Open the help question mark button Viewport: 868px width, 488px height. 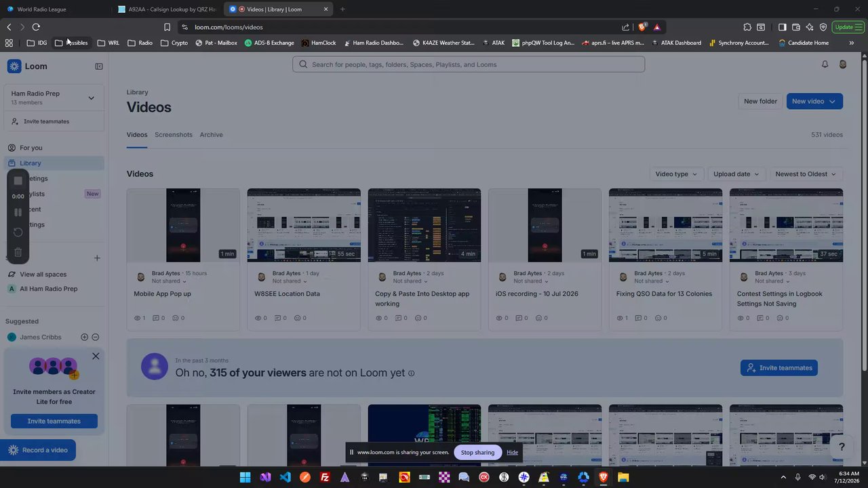[842, 447]
